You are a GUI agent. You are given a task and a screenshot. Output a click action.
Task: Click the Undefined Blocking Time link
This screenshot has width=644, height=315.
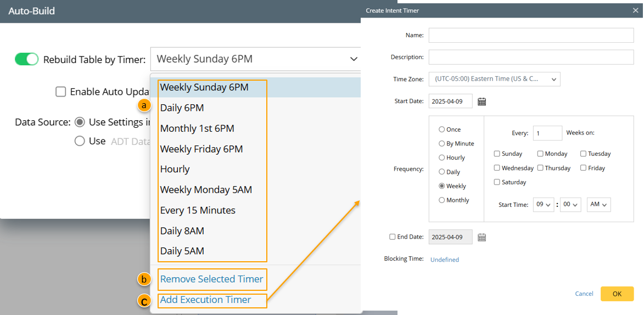click(x=445, y=260)
